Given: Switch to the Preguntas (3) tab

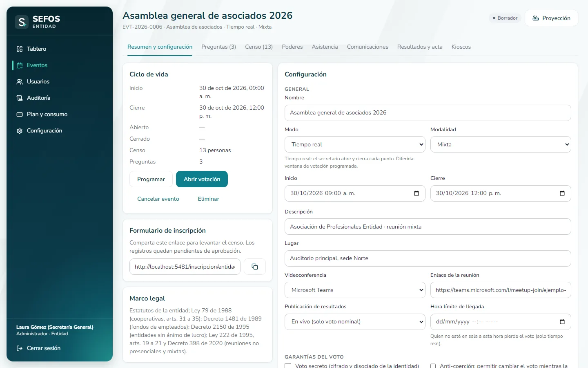Looking at the screenshot, I should click(218, 47).
